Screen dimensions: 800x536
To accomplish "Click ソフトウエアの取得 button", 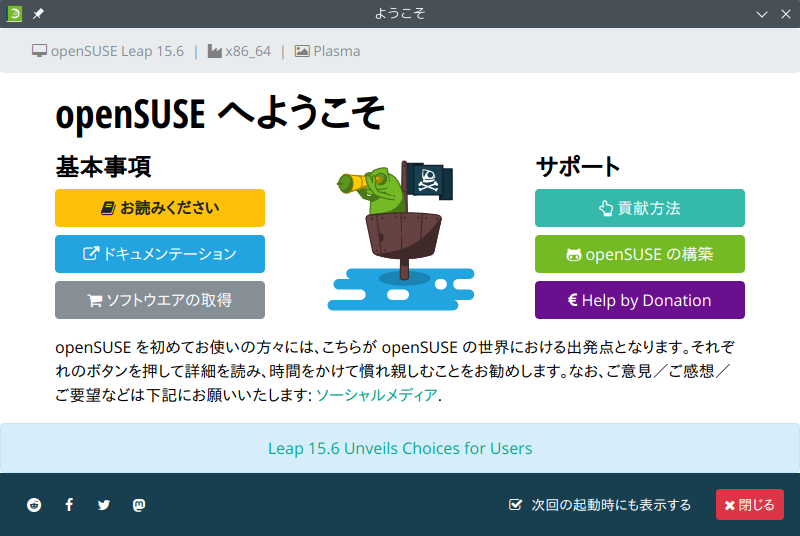I will pos(160,300).
